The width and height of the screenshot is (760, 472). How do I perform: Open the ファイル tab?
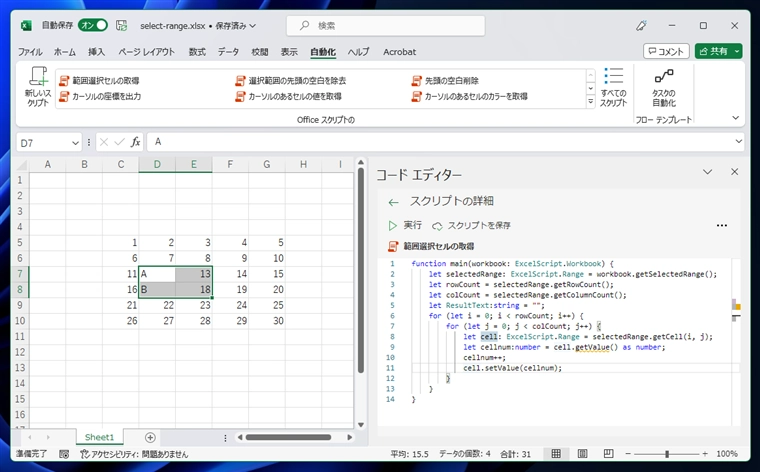tap(30, 52)
